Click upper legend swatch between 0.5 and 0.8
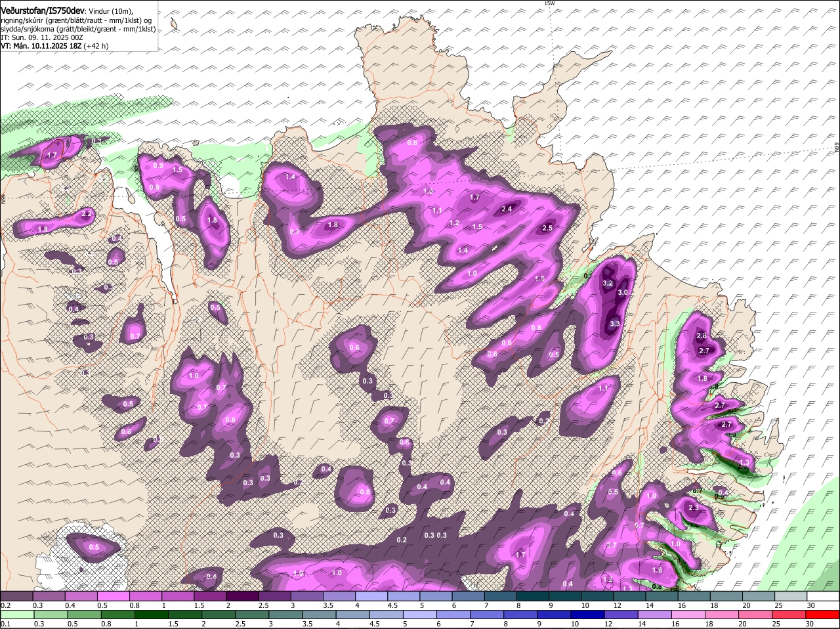This screenshot has width=840, height=629. click(x=114, y=596)
